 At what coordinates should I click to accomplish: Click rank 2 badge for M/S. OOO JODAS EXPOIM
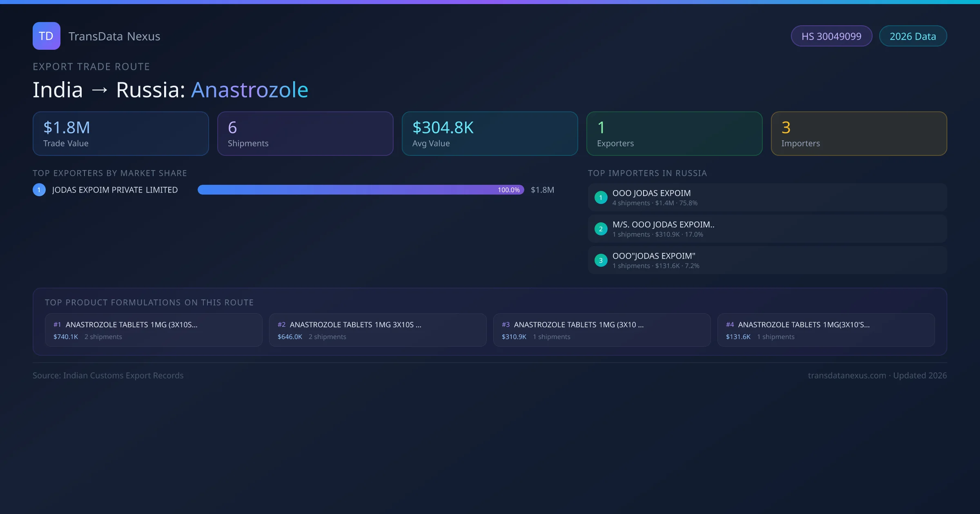pyautogui.click(x=601, y=229)
